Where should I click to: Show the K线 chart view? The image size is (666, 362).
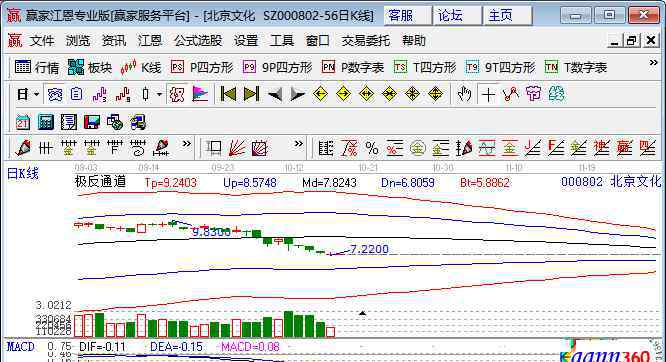click(x=141, y=67)
